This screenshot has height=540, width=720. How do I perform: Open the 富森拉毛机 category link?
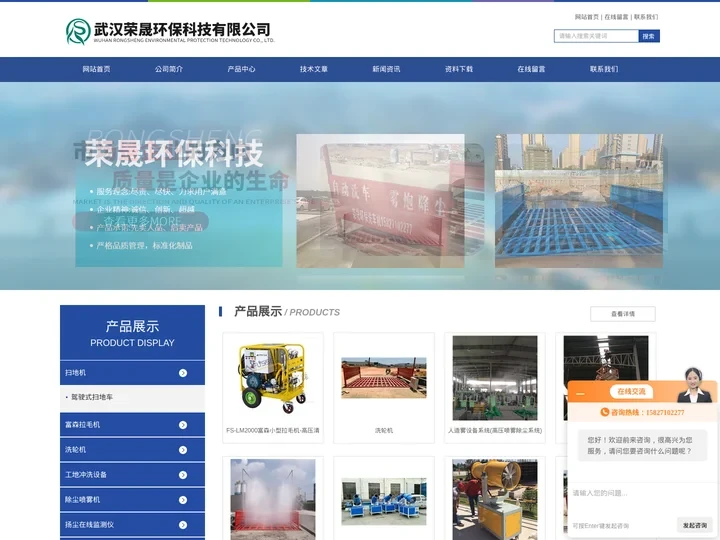(x=83, y=425)
